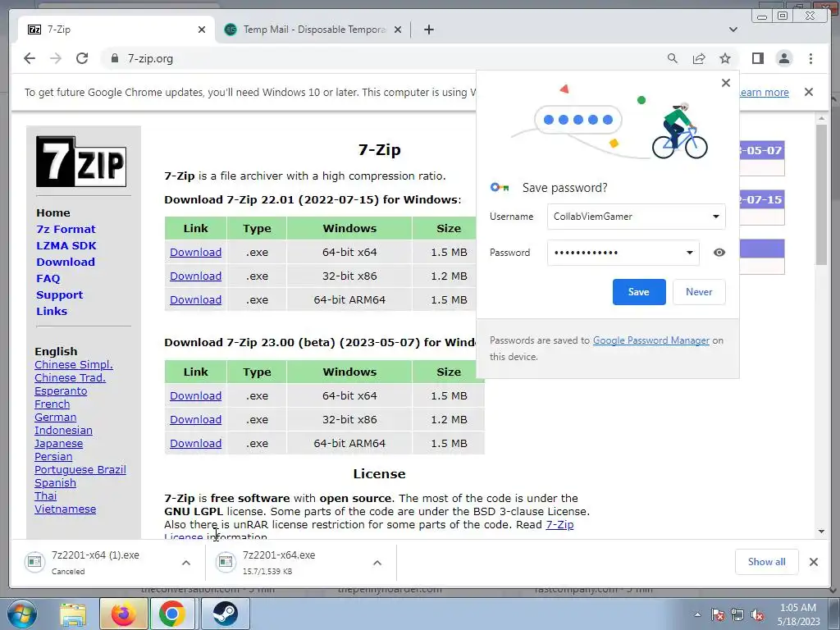
Task: Expand the Username dropdown arrow
Action: pyautogui.click(x=715, y=217)
